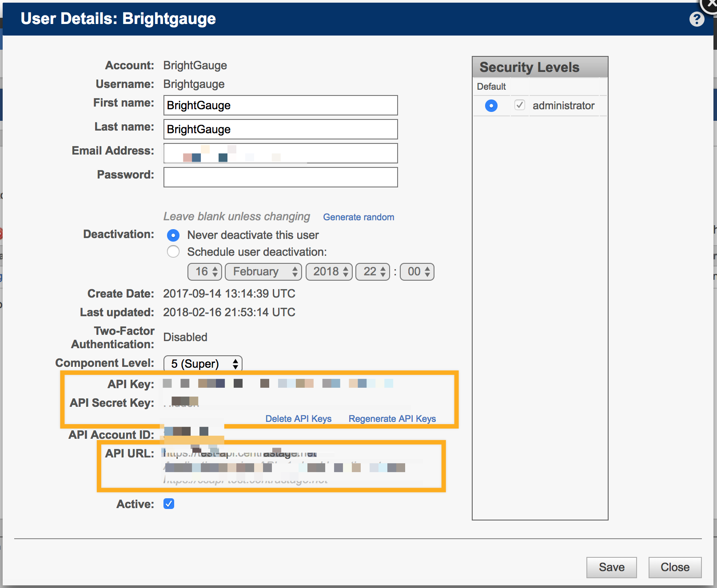This screenshot has height=588, width=717.
Task: Focus the Email Address field
Action: pos(280,153)
